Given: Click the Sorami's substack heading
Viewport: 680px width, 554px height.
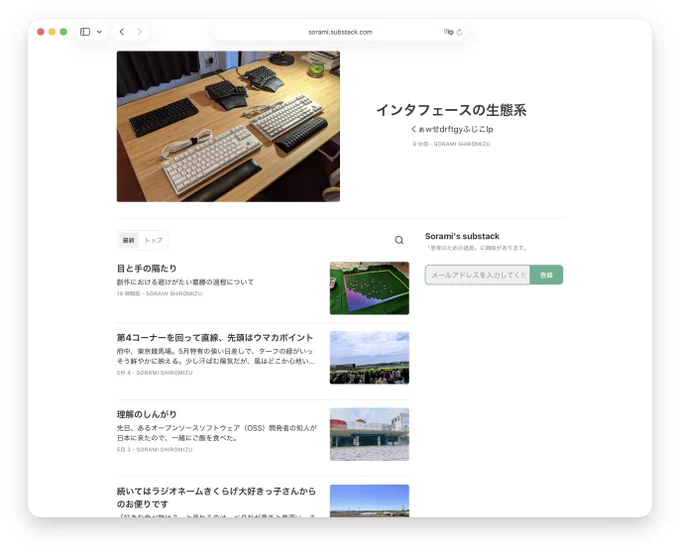Looking at the screenshot, I should (462, 236).
